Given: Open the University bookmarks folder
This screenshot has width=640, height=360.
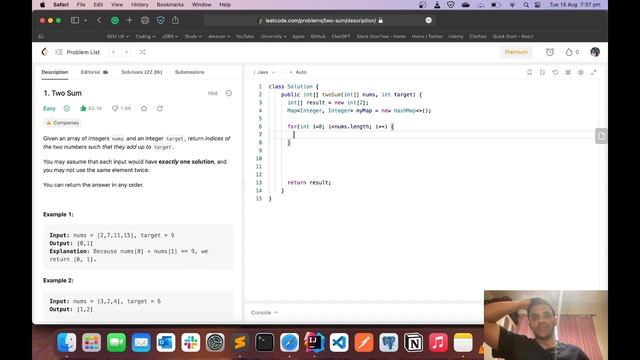Looking at the screenshot, I should click(273, 36).
